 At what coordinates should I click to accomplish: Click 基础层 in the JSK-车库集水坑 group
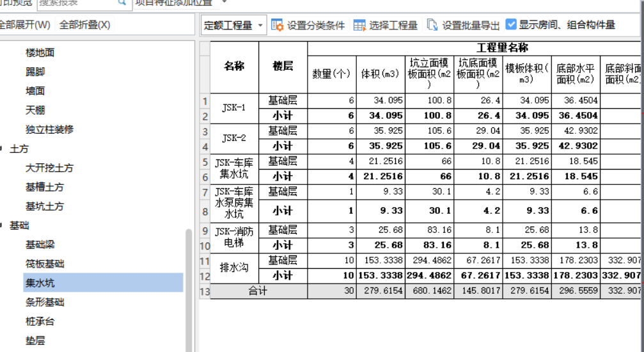[283, 161]
